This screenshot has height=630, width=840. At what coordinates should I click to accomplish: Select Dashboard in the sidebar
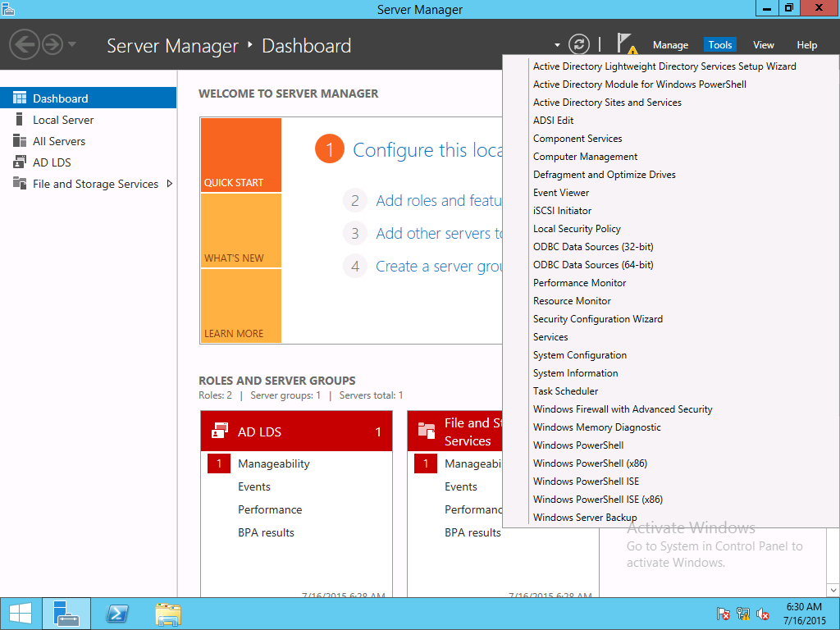(88, 98)
